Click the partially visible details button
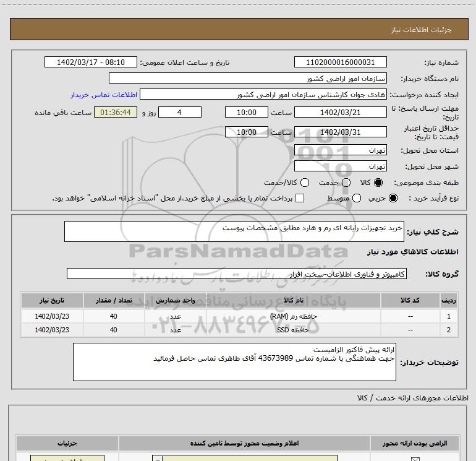Image resolution: width=476 pixels, height=461 pixels. [x=67, y=458]
